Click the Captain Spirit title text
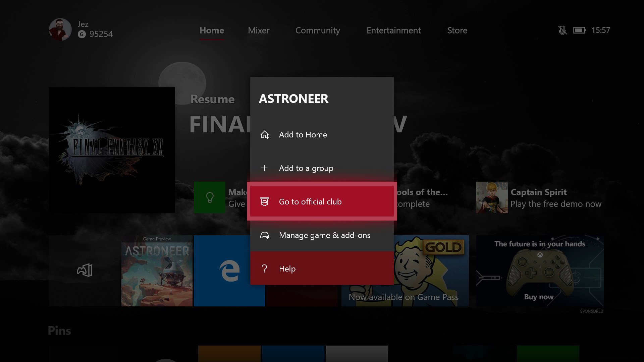 click(x=539, y=192)
